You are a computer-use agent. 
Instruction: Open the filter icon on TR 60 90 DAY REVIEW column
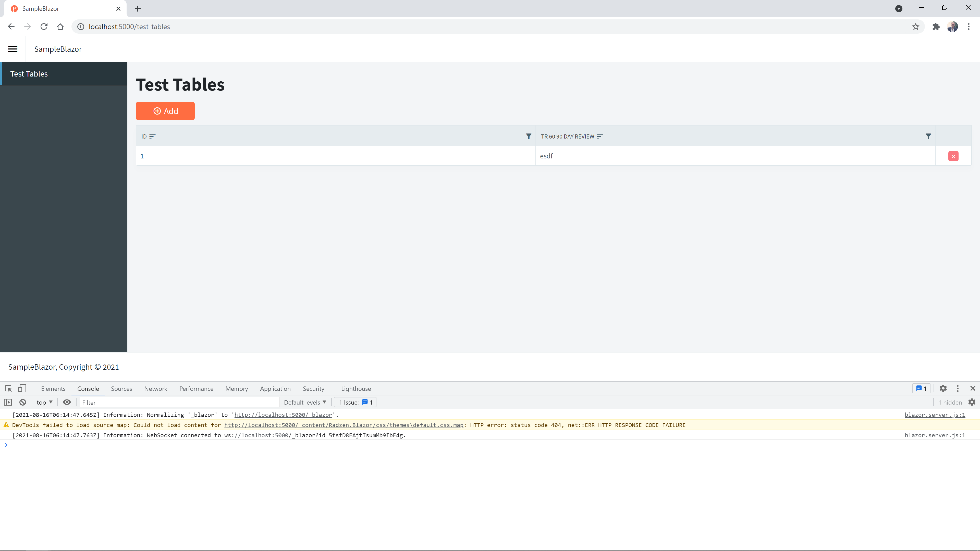click(928, 136)
